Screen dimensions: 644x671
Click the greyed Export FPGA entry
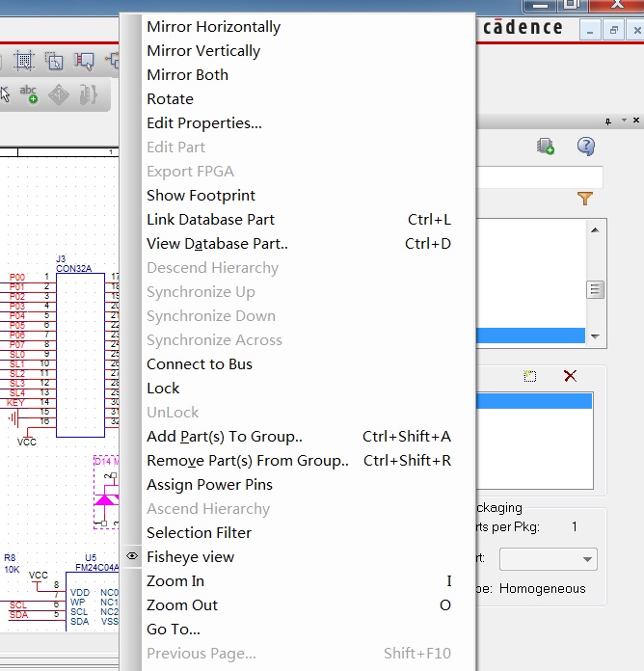click(x=190, y=172)
